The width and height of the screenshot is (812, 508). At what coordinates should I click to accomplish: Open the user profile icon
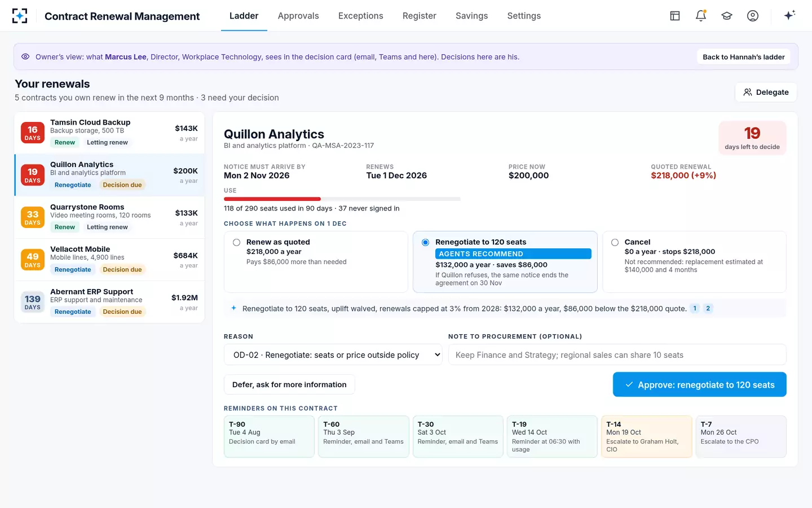click(x=753, y=16)
